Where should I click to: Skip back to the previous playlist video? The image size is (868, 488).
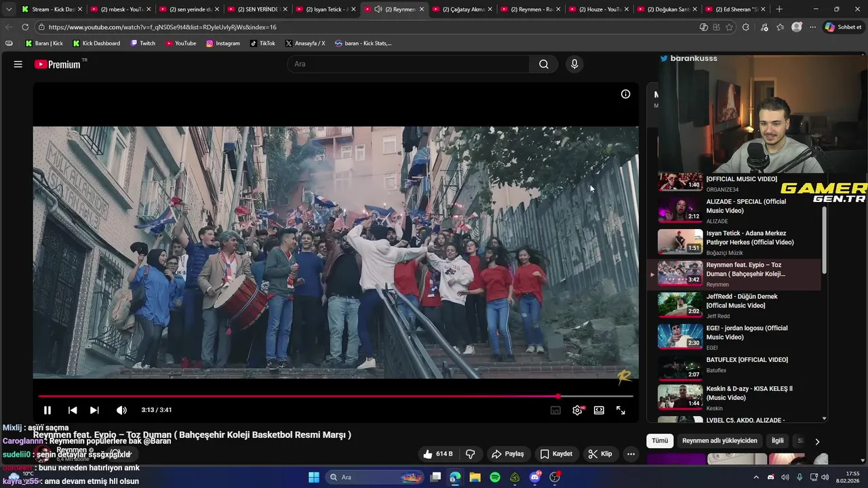click(x=73, y=410)
